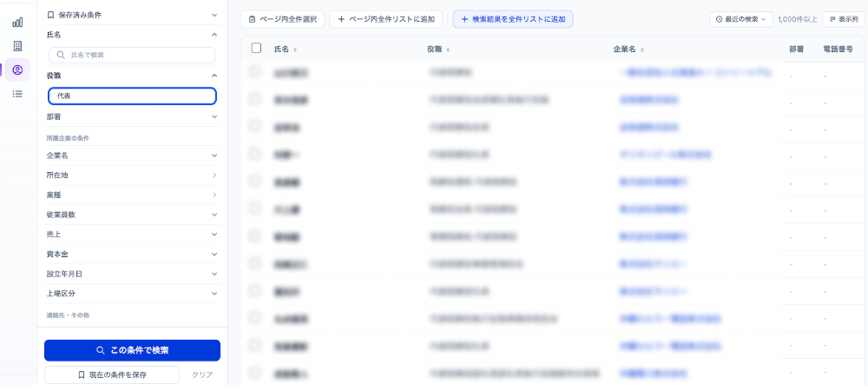868x391 pixels.
Task: Collapse the 役職 filter section
Action: point(132,76)
